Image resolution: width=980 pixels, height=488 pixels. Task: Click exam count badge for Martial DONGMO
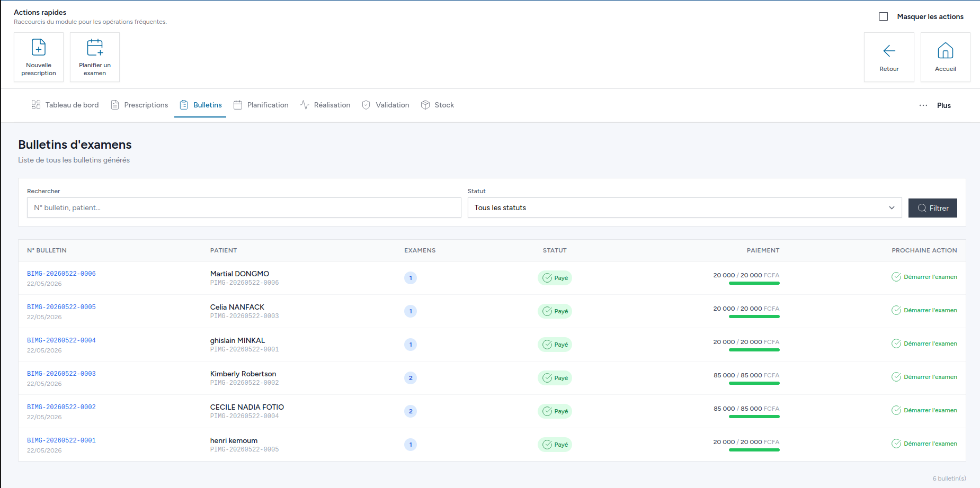411,278
